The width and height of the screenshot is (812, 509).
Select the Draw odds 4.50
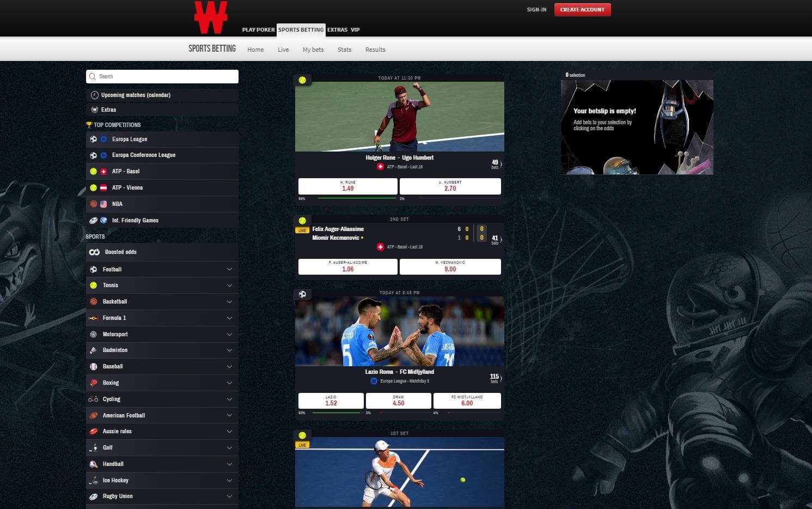coord(398,401)
